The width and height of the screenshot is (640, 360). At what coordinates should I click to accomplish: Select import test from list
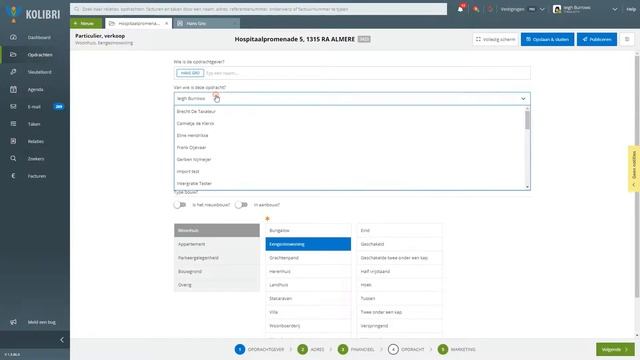click(349, 171)
